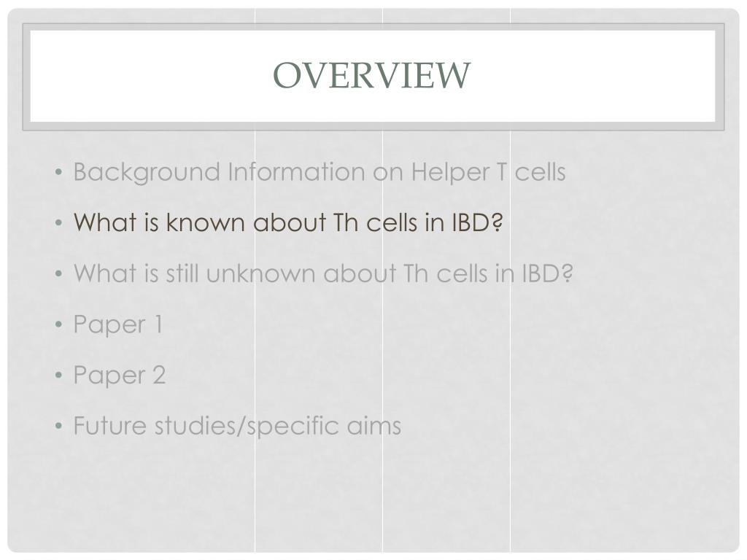Click the bullet dot before Paper 1
Viewport: 747px width, 560px height.
pyautogui.click(x=58, y=324)
